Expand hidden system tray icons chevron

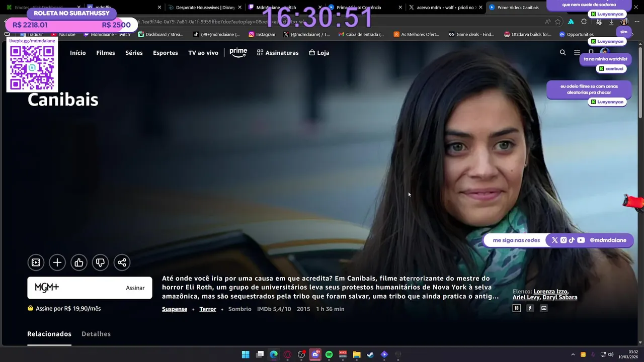[x=573, y=354]
